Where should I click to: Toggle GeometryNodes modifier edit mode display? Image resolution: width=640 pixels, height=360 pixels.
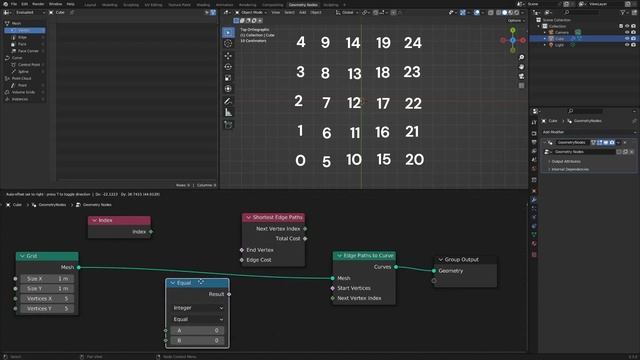[x=600, y=142]
